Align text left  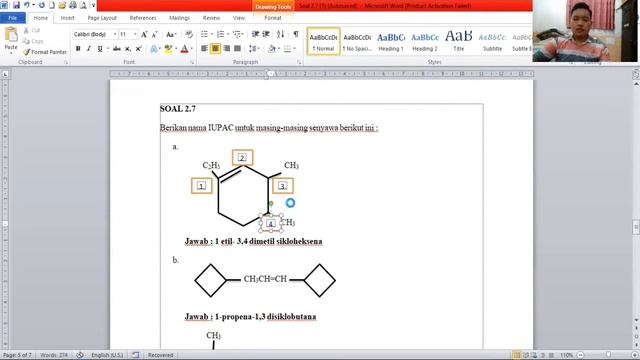coord(204,49)
